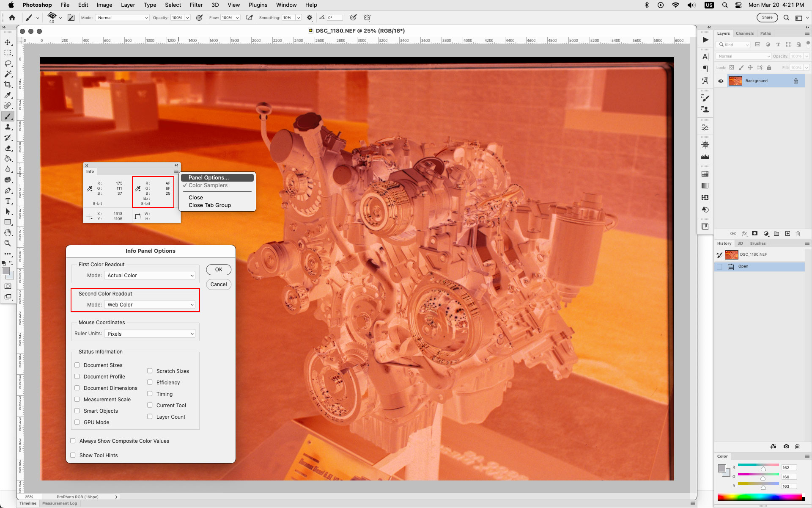Enable Always Show Composite Color Values
Image resolution: width=812 pixels, height=508 pixels.
click(73, 441)
